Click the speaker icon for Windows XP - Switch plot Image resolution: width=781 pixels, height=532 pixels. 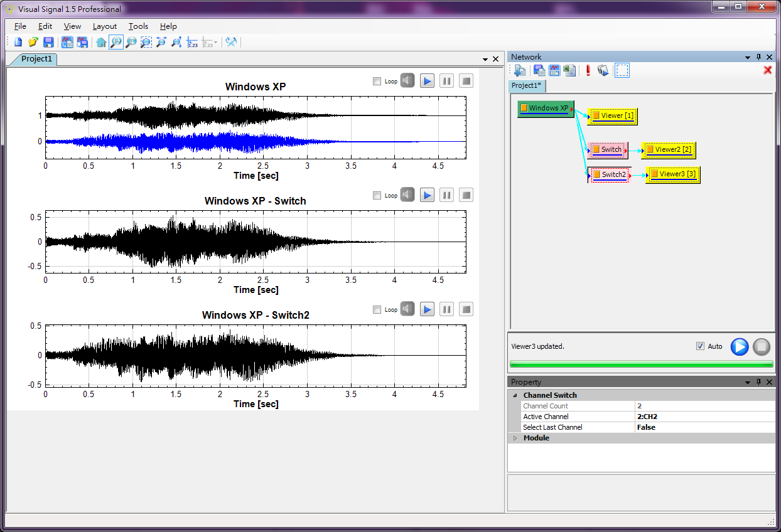point(408,195)
